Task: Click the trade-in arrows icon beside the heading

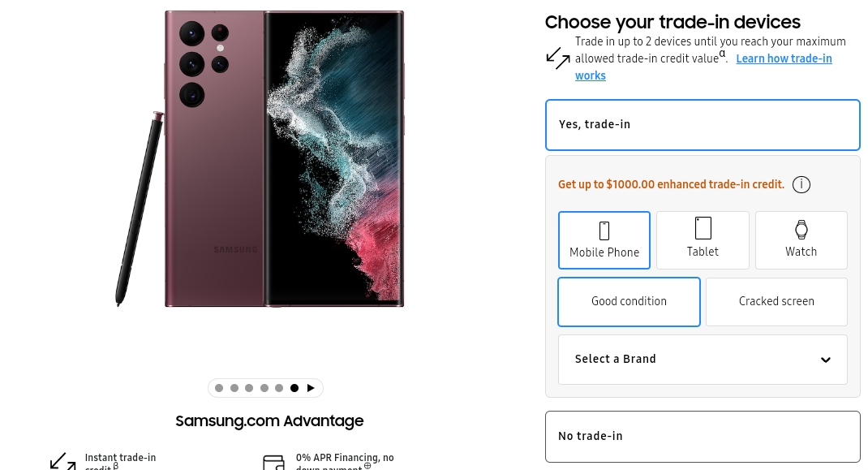Action: click(558, 58)
